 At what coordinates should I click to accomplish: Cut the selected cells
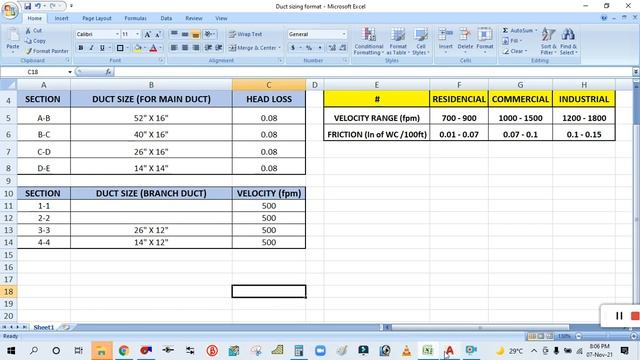pyautogui.click(x=33, y=31)
